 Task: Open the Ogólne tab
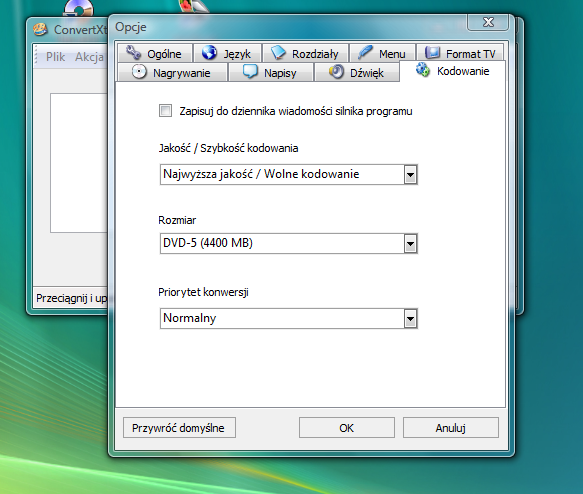click(155, 53)
